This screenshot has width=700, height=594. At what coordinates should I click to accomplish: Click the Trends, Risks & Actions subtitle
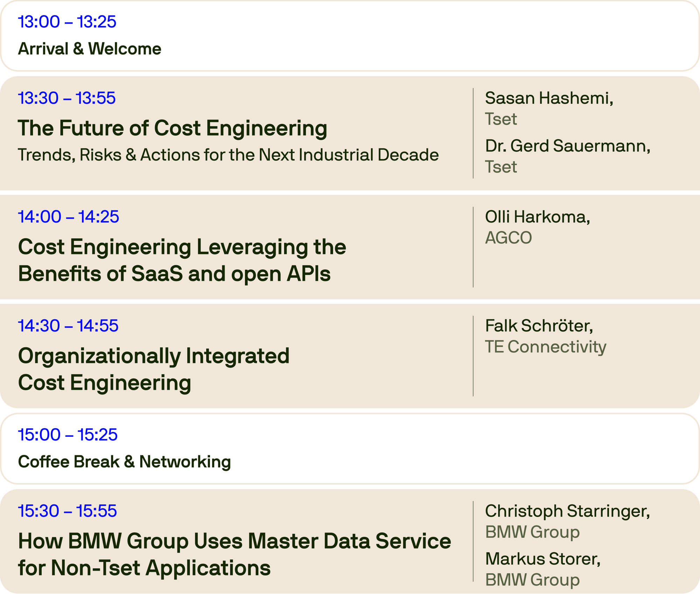click(x=228, y=155)
